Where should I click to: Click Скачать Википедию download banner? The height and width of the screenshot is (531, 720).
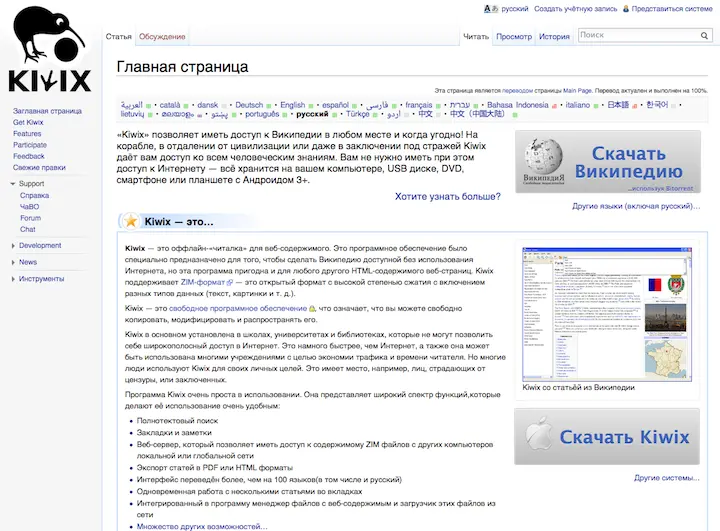click(608, 161)
